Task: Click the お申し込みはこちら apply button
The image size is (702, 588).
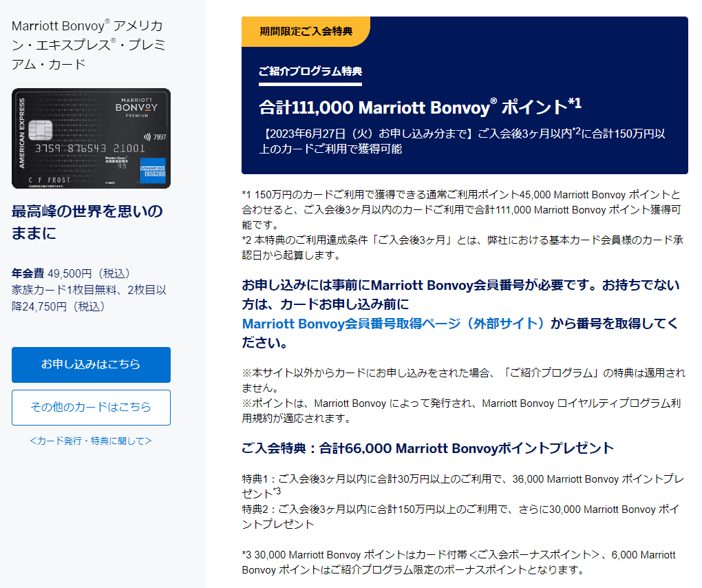Action: (91, 364)
